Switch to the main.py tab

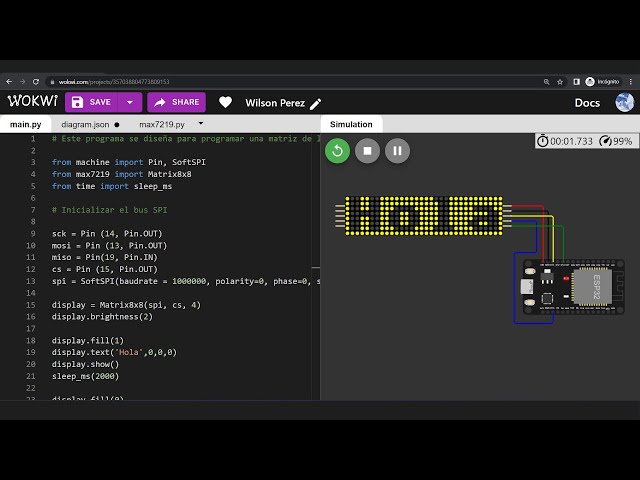click(x=25, y=124)
